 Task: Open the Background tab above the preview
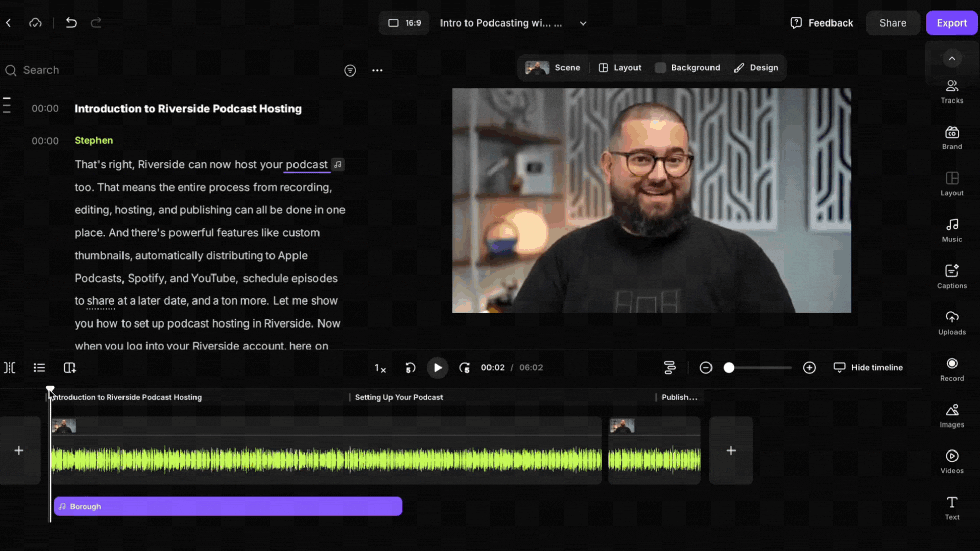688,68
